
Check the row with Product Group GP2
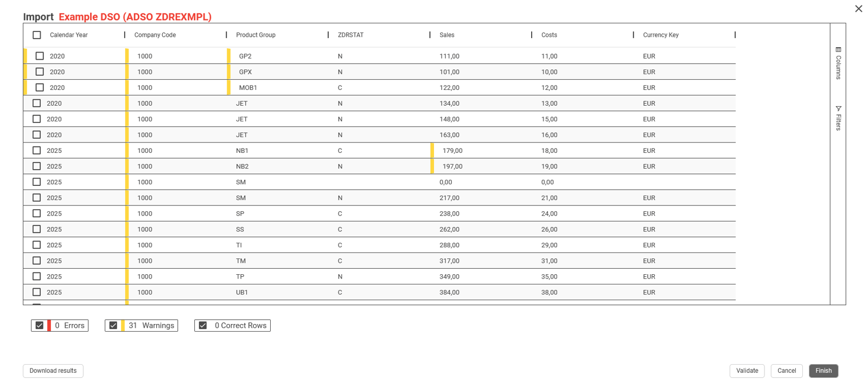pos(40,56)
